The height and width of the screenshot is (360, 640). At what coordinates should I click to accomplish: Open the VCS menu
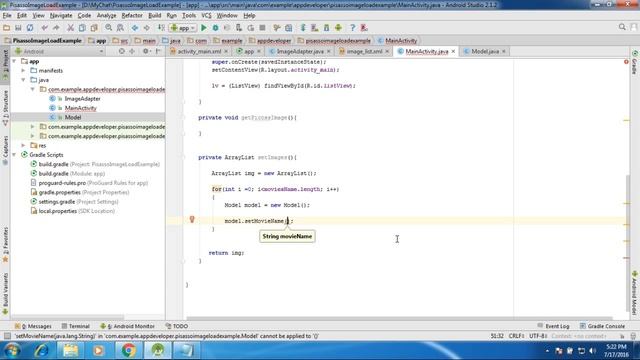coord(206,16)
